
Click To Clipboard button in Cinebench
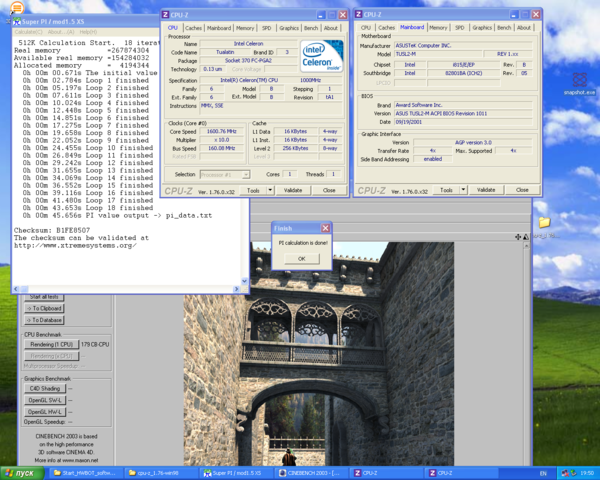[x=44, y=308]
